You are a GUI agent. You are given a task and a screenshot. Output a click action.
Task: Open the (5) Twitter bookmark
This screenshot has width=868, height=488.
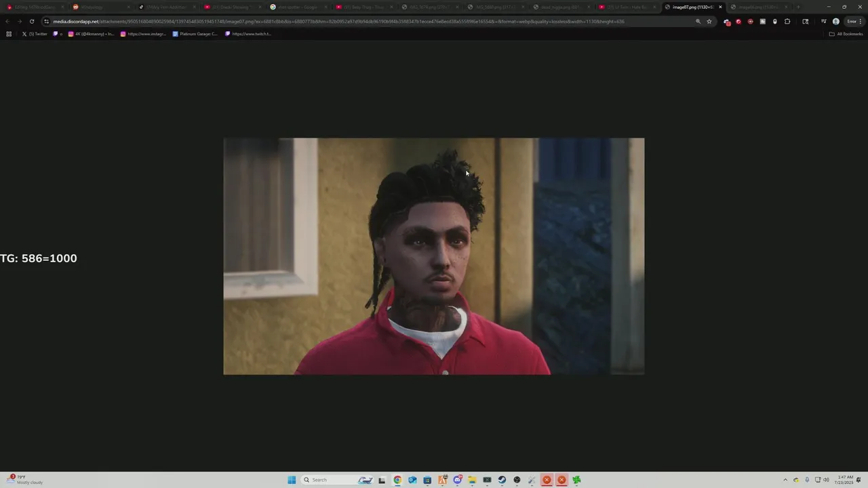tap(35, 34)
